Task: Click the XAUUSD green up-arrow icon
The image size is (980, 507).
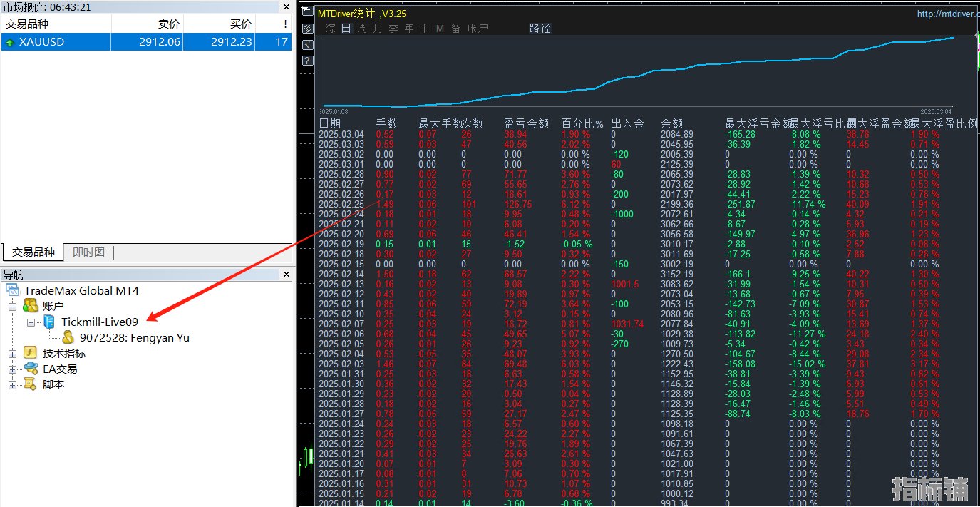Action: click(x=10, y=42)
